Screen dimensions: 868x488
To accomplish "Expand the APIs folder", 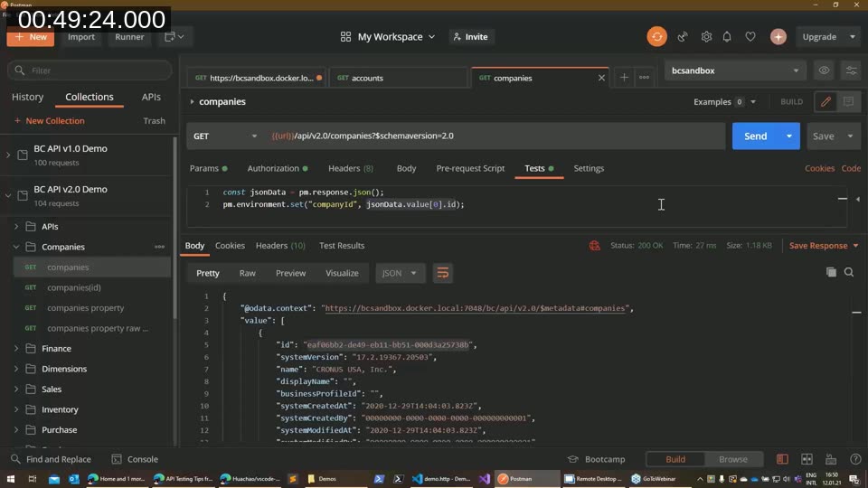I will point(16,226).
